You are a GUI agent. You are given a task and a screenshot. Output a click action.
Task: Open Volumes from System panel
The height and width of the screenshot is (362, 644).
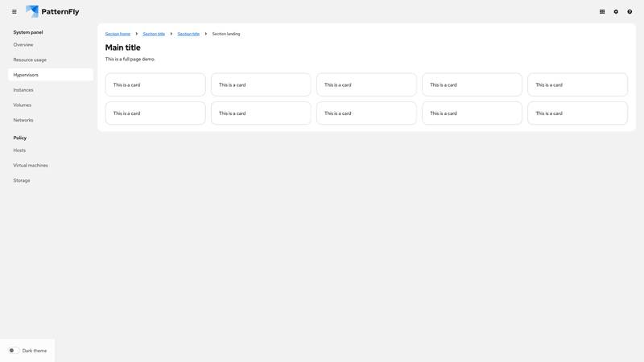tap(23, 105)
